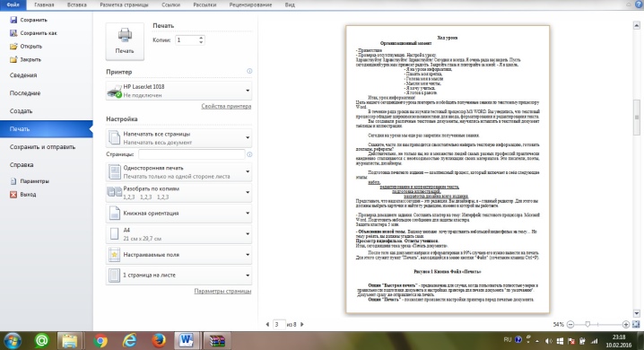Click the red Выход exit icon
Viewport: 644px width, 350px height.
13,195
